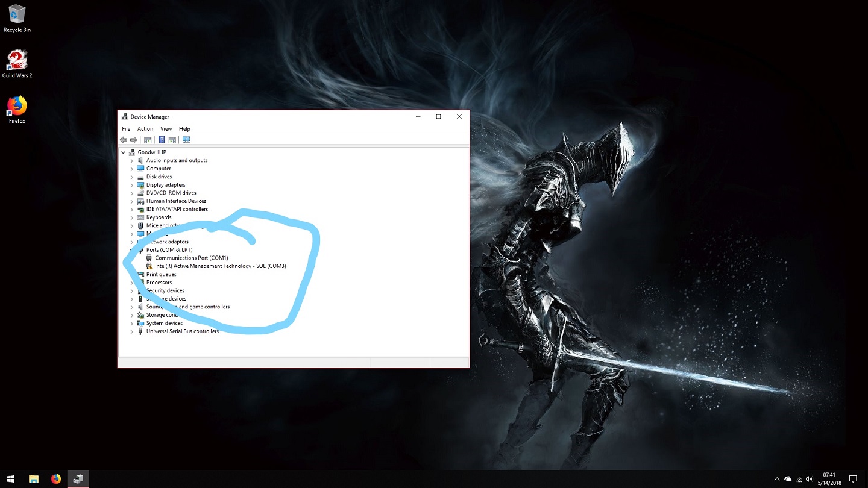Open Help via the blue question-mark toolbar icon
868x488 pixels.
coord(162,140)
